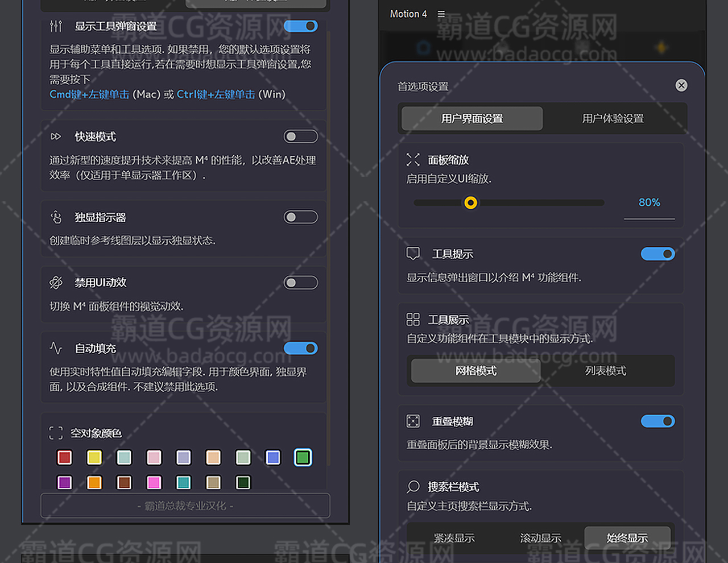The width and height of the screenshot is (728, 563).
Task: Open the Motion 4 panel hamburger menu
Action: (x=441, y=14)
